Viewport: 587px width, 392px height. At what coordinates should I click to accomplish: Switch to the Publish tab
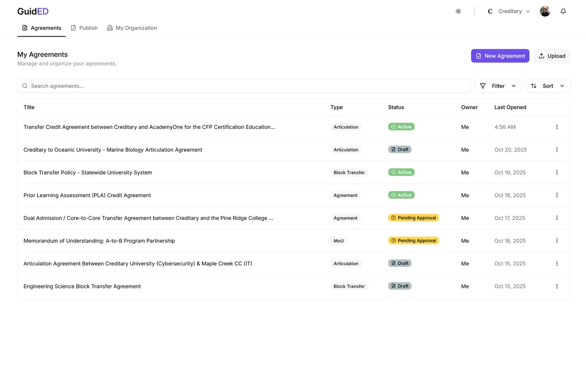click(x=84, y=28)
